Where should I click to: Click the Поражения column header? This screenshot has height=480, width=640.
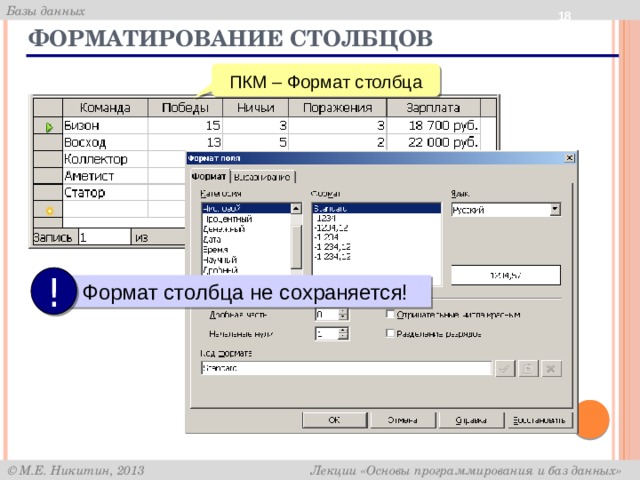[x=337, y=108]
